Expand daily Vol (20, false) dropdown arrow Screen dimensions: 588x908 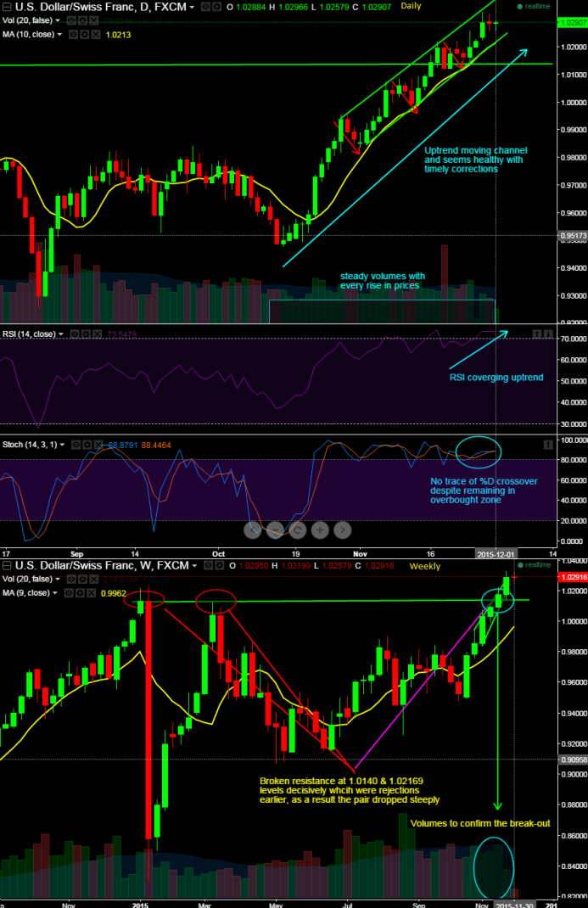click(58, 21)
